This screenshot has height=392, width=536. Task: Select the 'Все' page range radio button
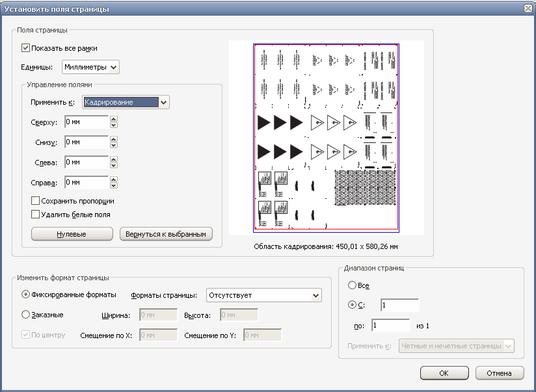(352, 285)
